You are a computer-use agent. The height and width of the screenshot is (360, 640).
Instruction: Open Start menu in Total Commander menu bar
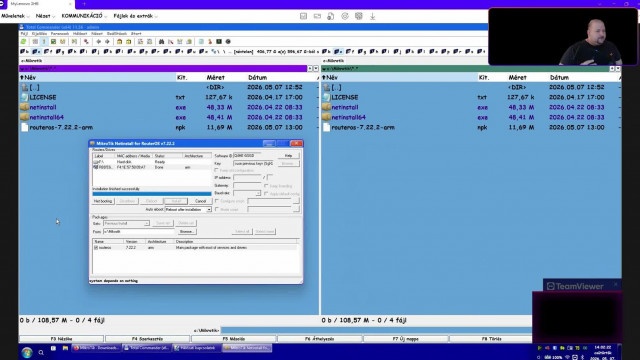(136, 33)
